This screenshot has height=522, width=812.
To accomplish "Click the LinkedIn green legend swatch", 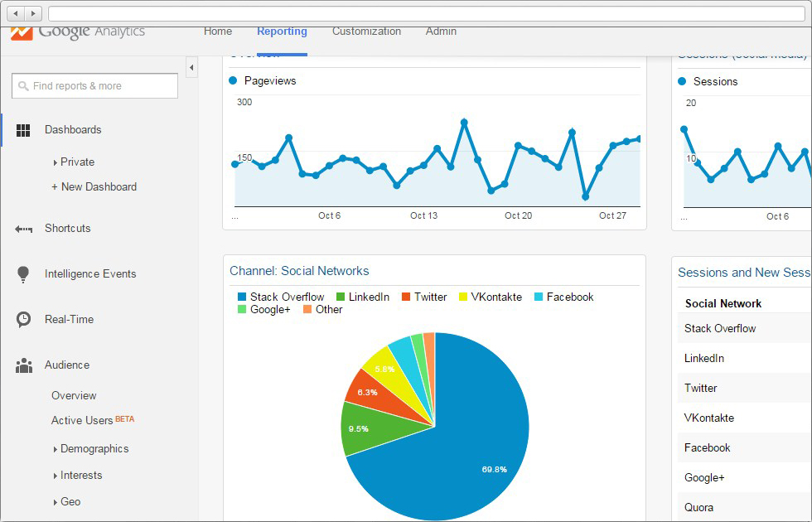I will [x=341, y=297].
